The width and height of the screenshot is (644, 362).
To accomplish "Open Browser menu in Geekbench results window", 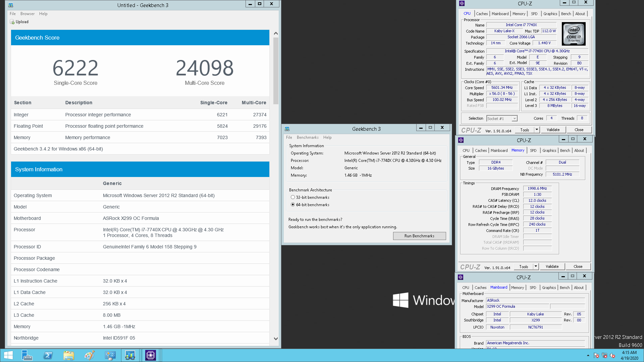I will click(28, 14).
